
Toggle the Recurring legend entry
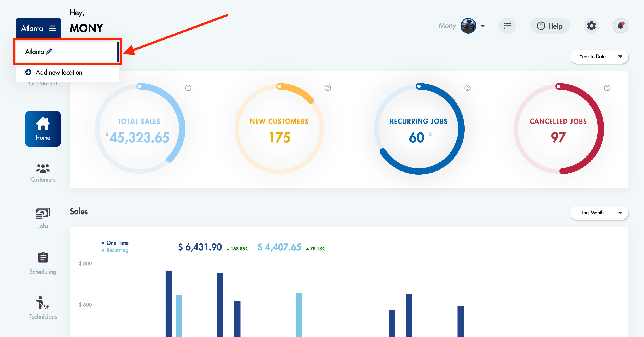click(115, 250)
